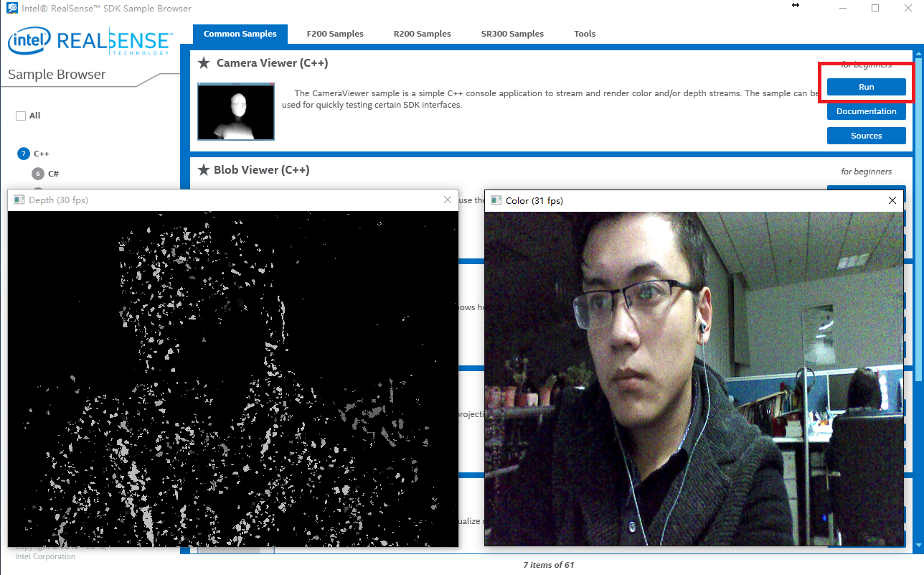Open the R200 Samples tab
Screen dimensions: 924x575
423,34
